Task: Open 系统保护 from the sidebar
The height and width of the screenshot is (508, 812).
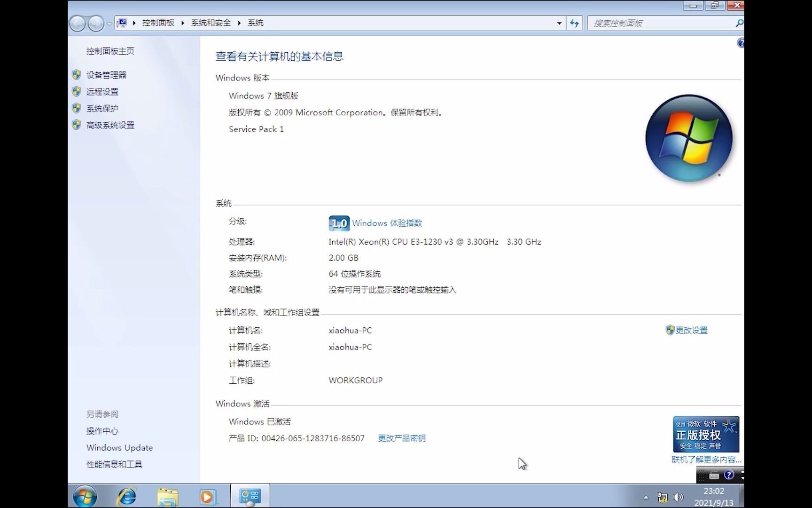Action: [102, 109]
